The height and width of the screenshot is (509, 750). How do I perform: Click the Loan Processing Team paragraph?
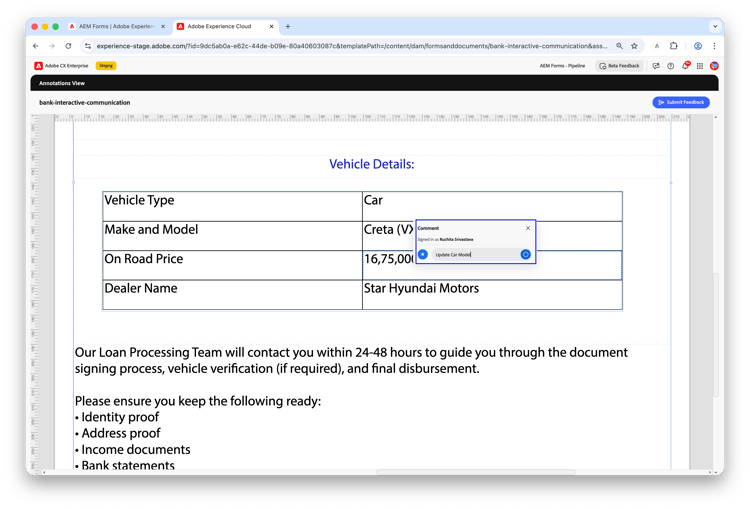[x=351, y=360]
